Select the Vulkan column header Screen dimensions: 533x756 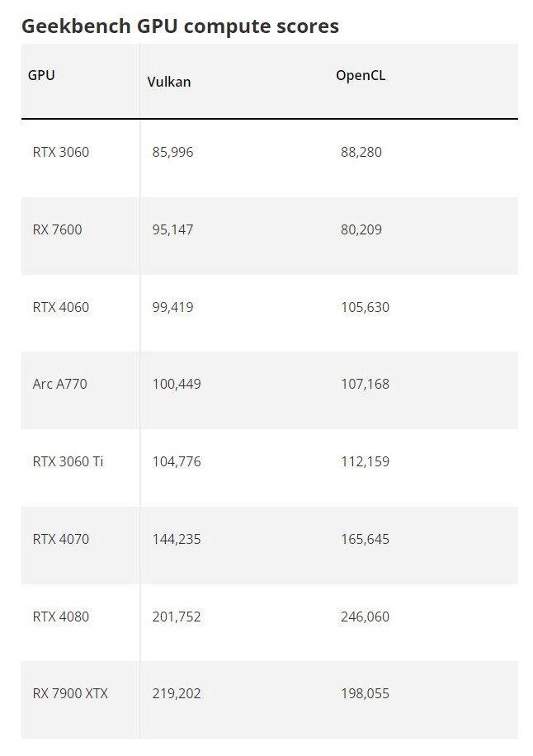click(x=169, y=82)
